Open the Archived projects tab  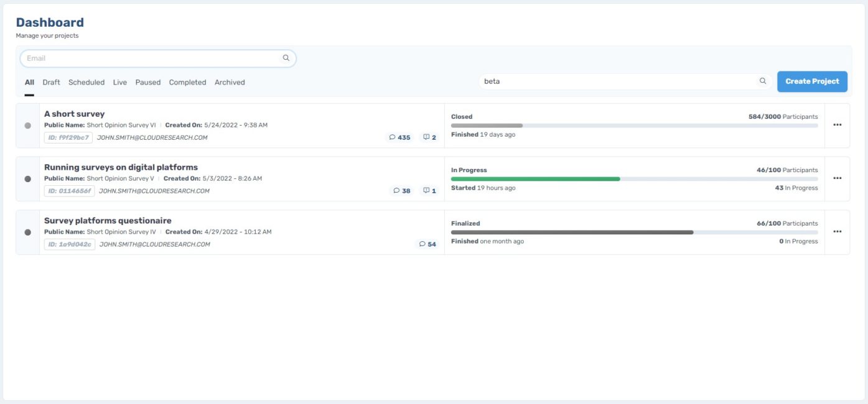pyautogui.click(x=230, y=81)
